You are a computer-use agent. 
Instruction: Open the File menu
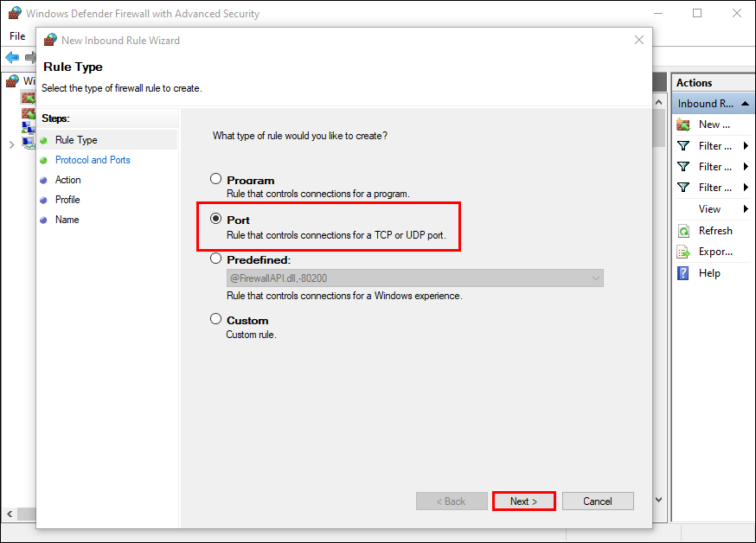(x=17, y=36)
